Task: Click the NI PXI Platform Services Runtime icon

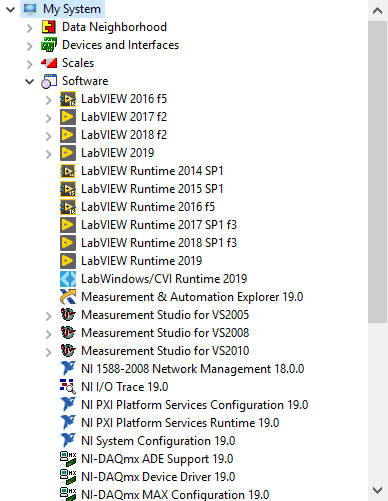Action: pos(68,422)
